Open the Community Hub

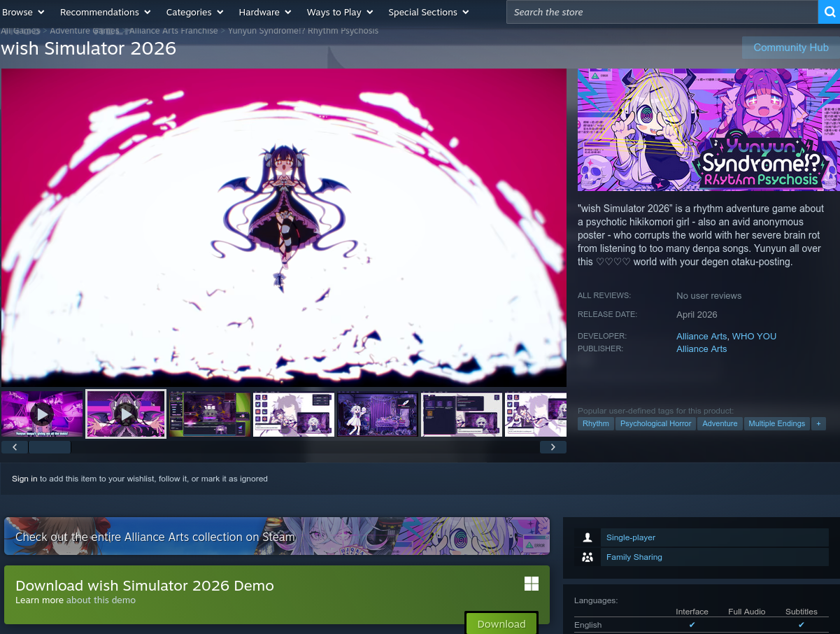pyautogui.click(x=790, y=47)
